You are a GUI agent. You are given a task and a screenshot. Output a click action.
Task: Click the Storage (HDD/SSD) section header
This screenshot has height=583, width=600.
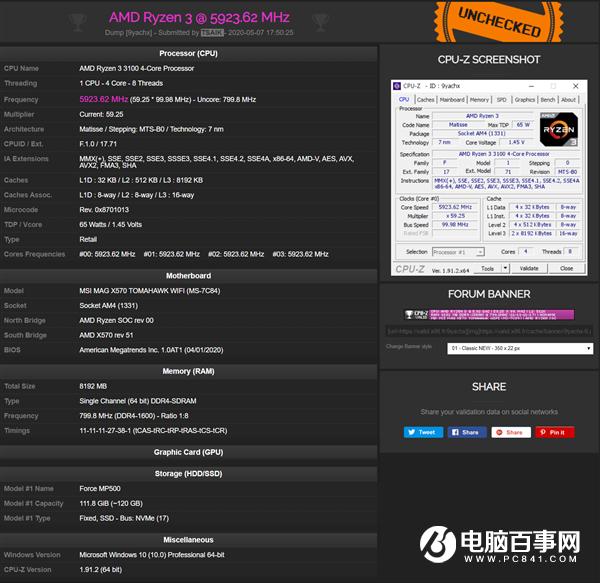coord(188,474)
